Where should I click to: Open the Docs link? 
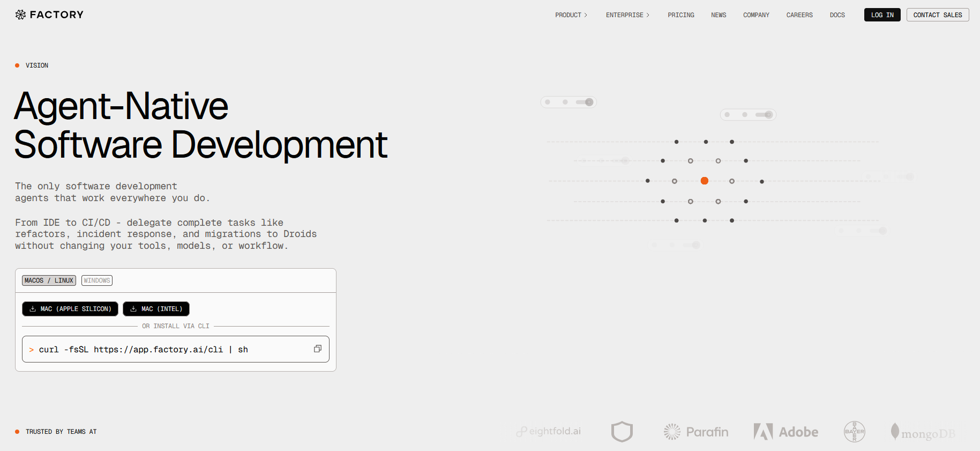(837, 15)
